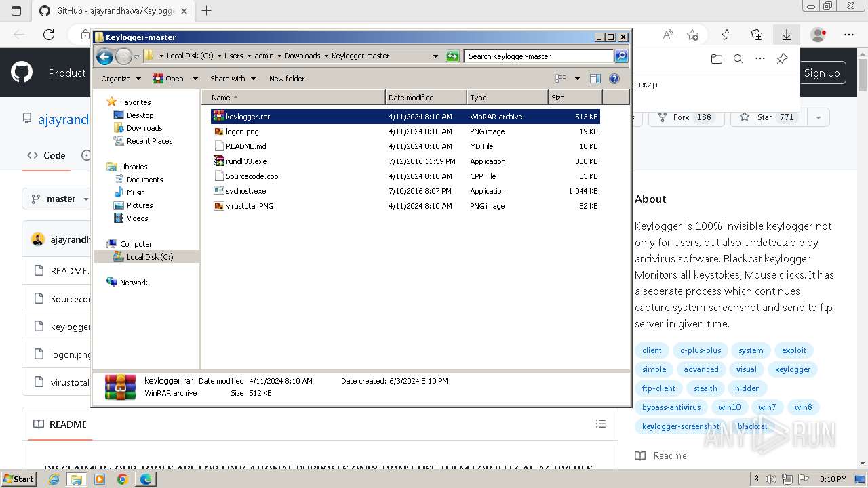Click the Star button on GitHub
This screenshot has width=868, height=488.
[768, 117]
